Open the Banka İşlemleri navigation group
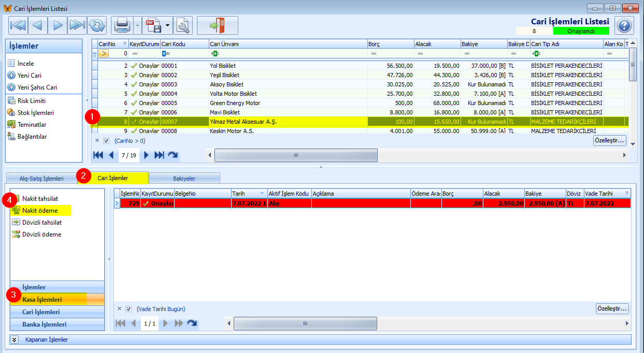Image resolution: width=644 pixels, height=353 pixels. point(57,325)
